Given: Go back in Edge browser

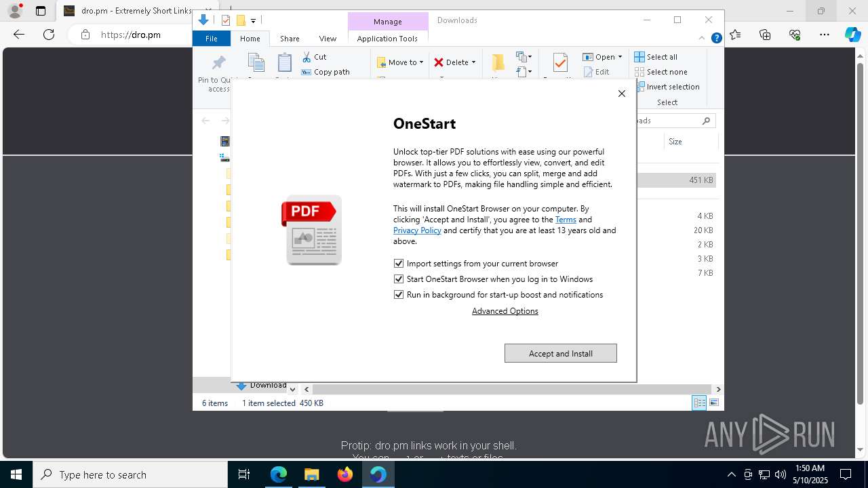Looking at the screenshot, I should point(19,35).
